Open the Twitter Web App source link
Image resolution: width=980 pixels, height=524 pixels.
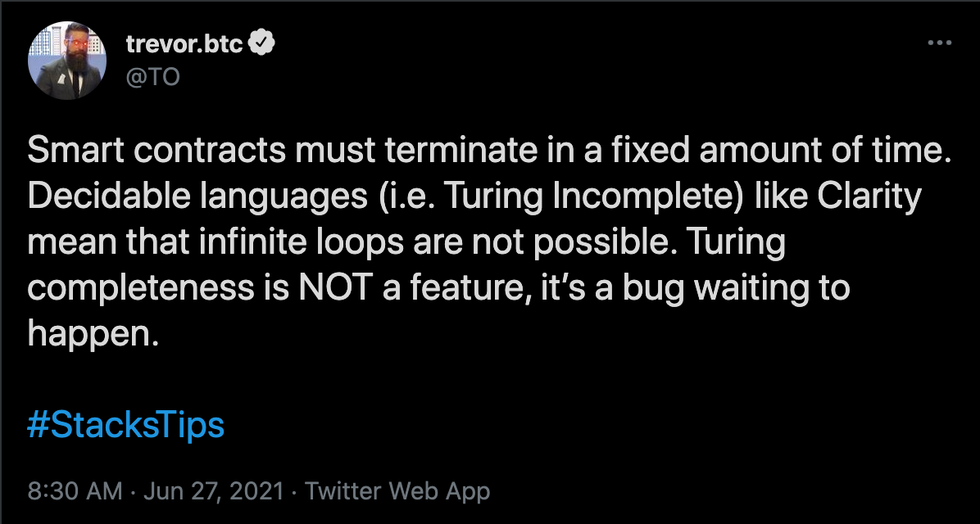point(397,491)
